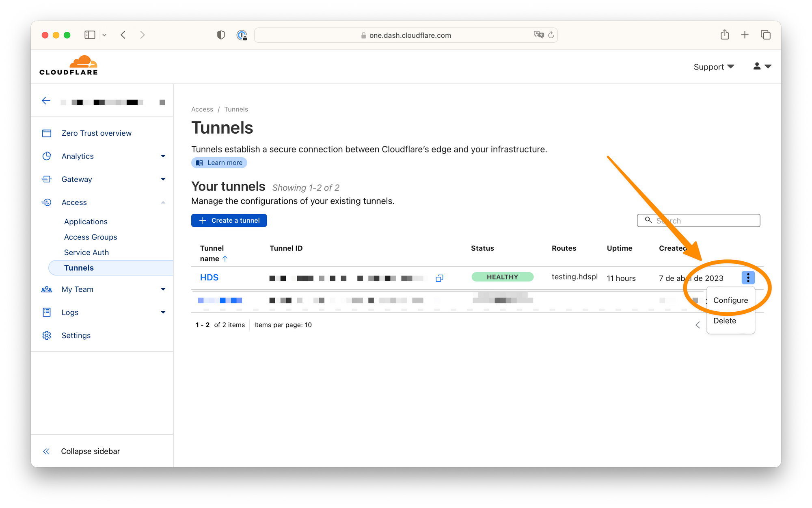
Task: Click Create a tunnel button
Action: [x=229, y=220]
